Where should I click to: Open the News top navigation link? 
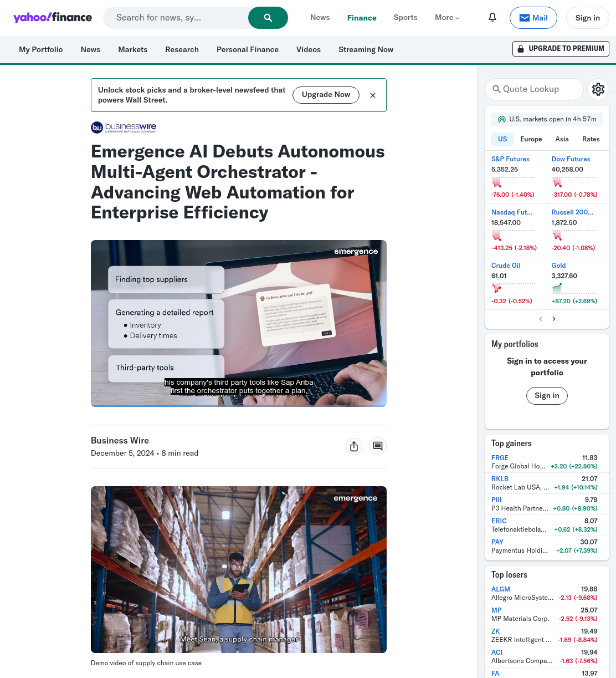(x=320, y=18)
